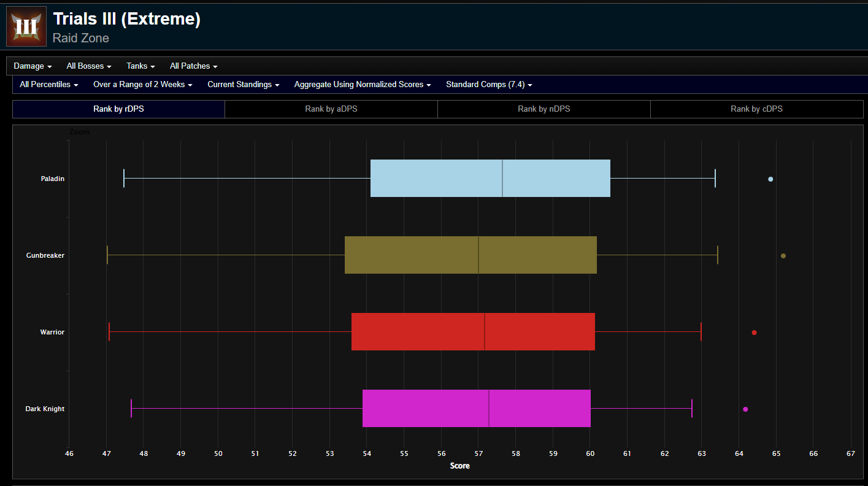Click the Raid Zone subtitle
868x486 pixels.
pyautogui.click(x=81, y=38)
